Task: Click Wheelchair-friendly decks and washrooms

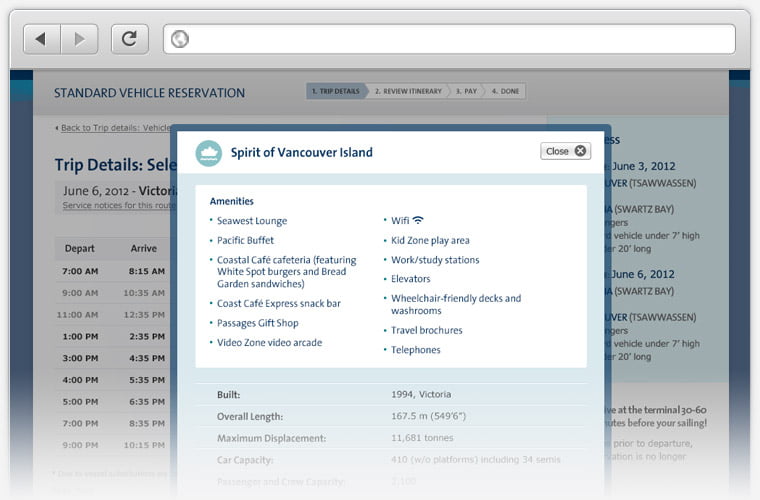Action: click(x=456, y=304)
